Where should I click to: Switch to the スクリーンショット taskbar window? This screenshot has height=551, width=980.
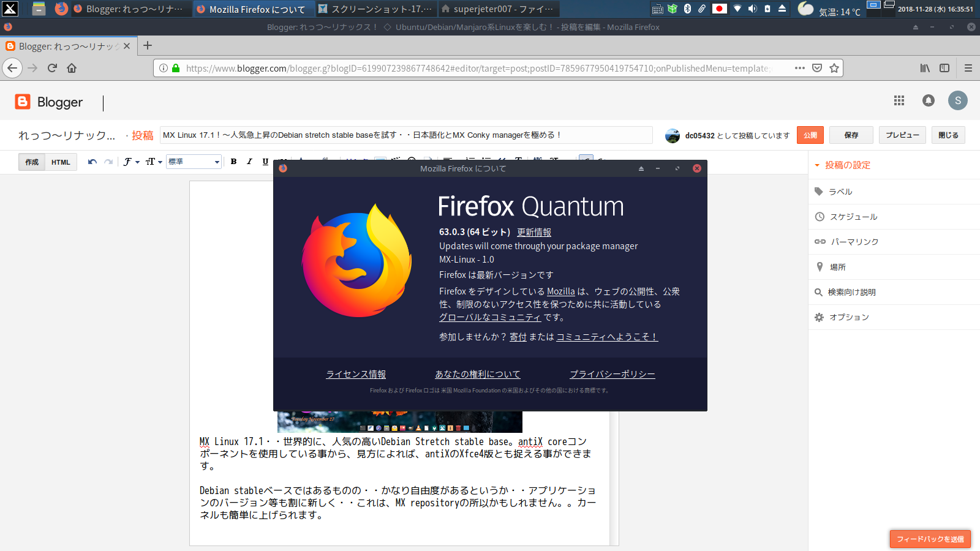pyautogui.click(x=376, y=9)
